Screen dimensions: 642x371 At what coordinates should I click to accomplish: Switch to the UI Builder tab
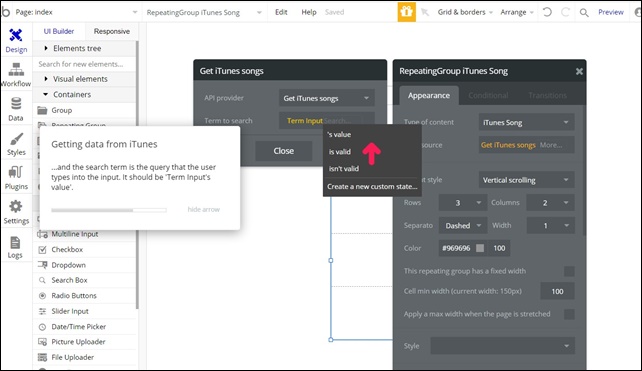click(59, 31)
